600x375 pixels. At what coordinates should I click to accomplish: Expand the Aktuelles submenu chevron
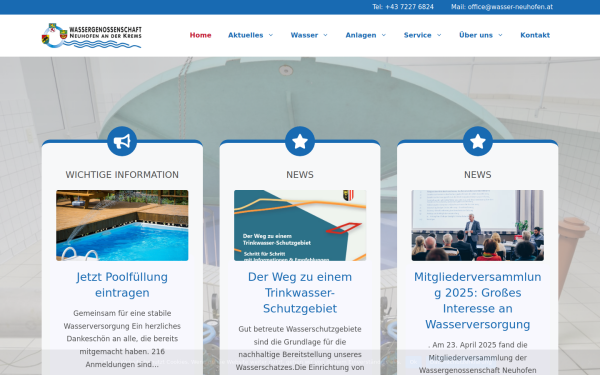(x=271, y=35)
